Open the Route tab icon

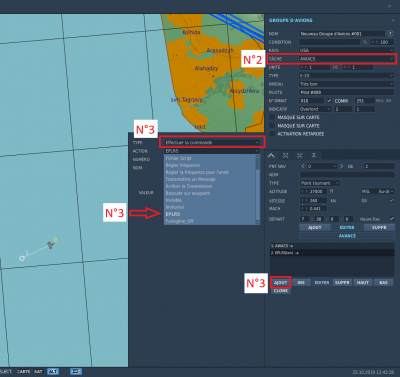(271, 155)
